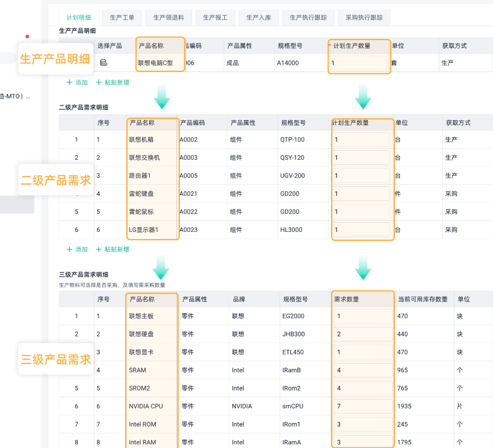Screen dimensions: 493x448
Task: Click the 当前可用库存数量 column header
Action: (423, 299)
